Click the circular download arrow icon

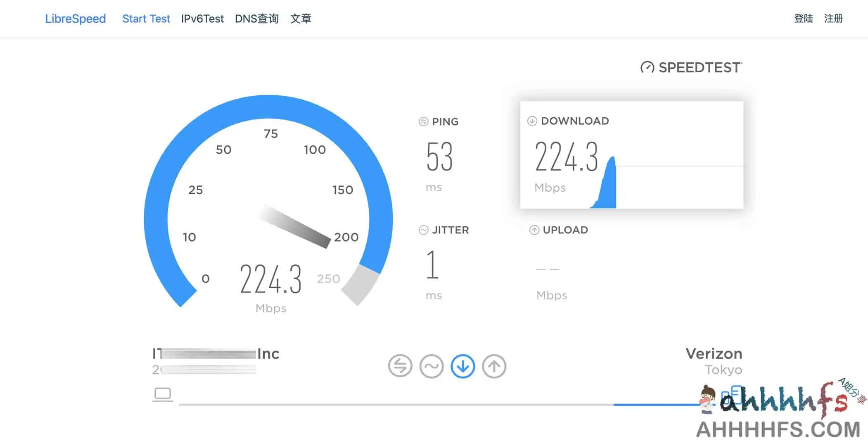click(x=463, y=366)
